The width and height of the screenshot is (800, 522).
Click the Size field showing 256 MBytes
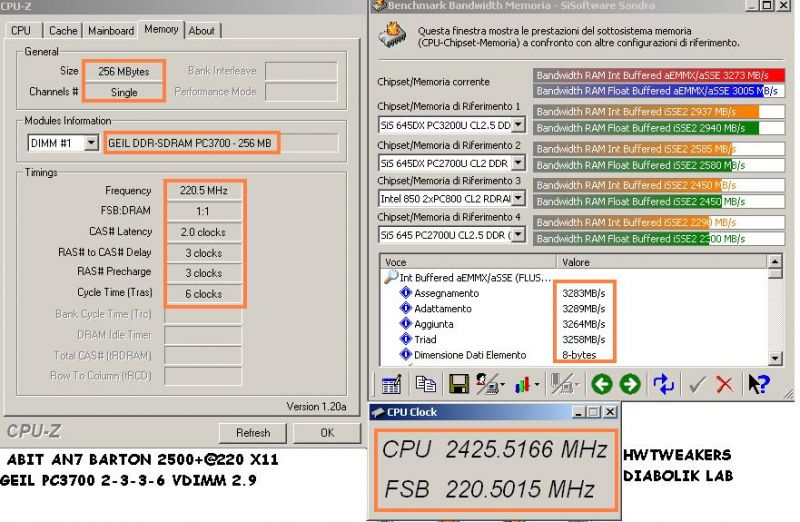pos(123,71)
